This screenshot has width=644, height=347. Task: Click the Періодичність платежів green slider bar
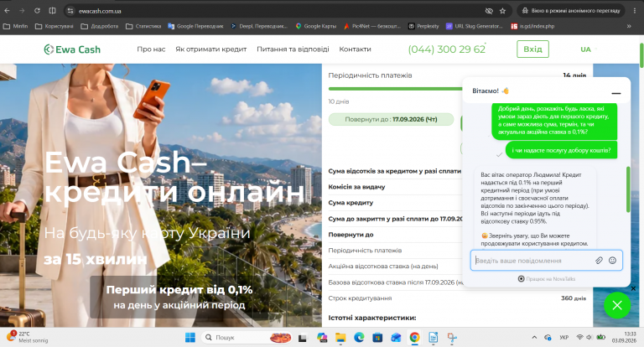[x=395, y=89]
